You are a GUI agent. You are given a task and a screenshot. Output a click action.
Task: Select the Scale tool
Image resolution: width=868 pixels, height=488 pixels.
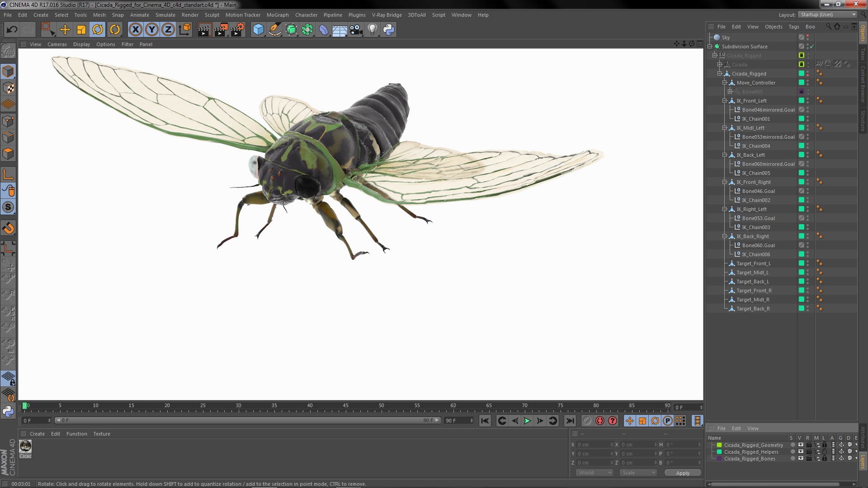point(81,30)
